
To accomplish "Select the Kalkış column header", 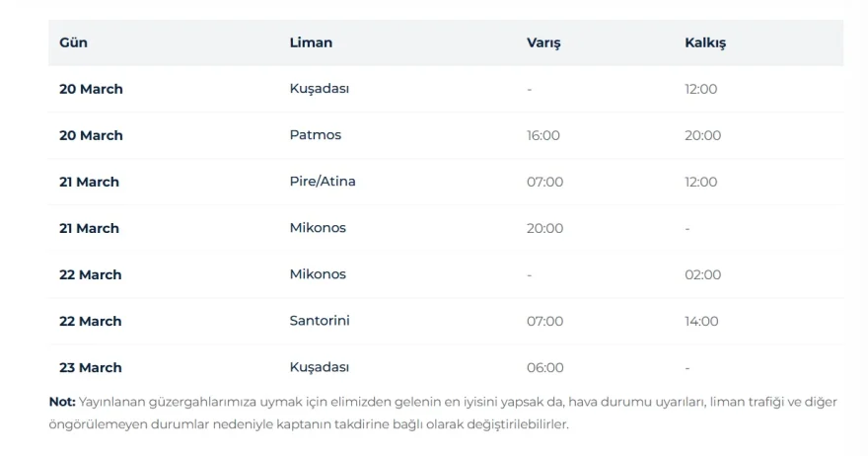I will pyautogui.click(x=705, y=42).
